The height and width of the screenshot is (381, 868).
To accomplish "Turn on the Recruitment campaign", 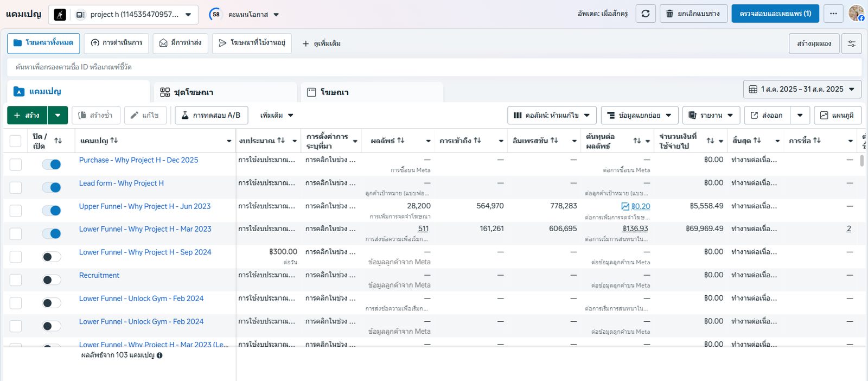I will tap(52, 280).
